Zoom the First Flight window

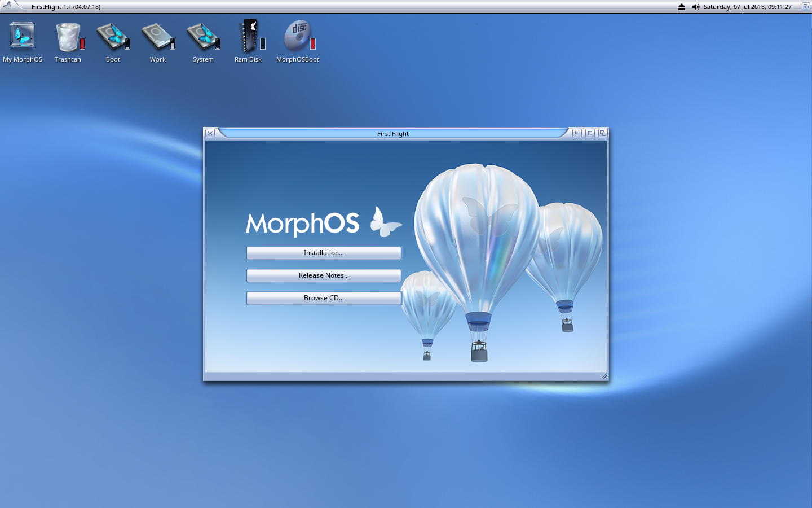click(x=590, y=133)
